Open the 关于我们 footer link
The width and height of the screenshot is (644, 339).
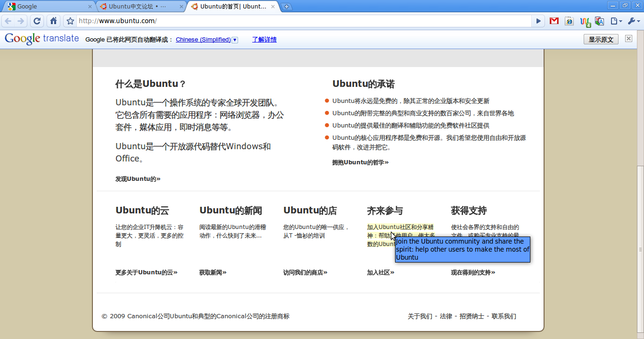(x=420, y=316)
